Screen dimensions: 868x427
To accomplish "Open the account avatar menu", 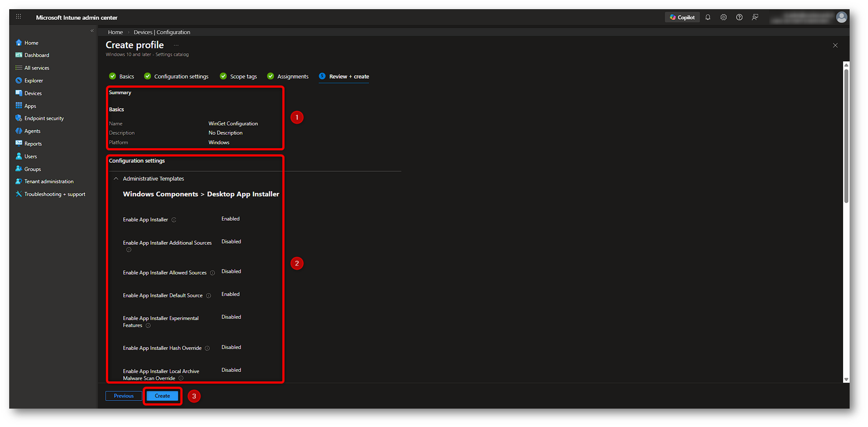I will (841, 17).
